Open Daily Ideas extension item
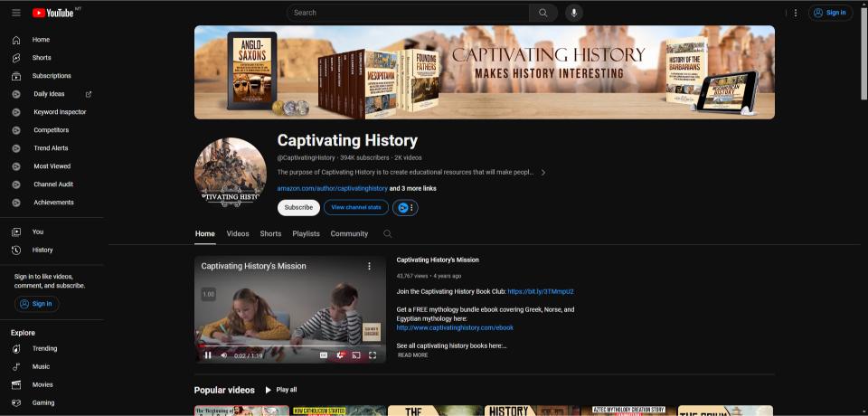 51,94
